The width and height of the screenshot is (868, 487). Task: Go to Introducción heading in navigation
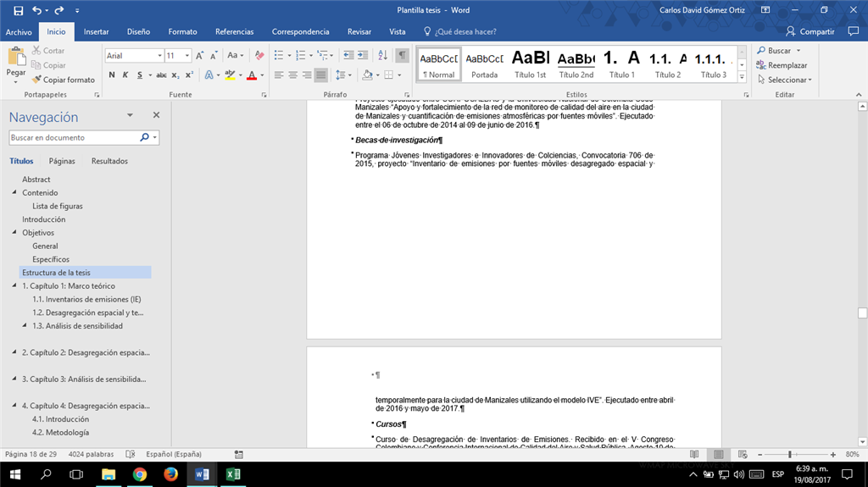tap(44, 219)
